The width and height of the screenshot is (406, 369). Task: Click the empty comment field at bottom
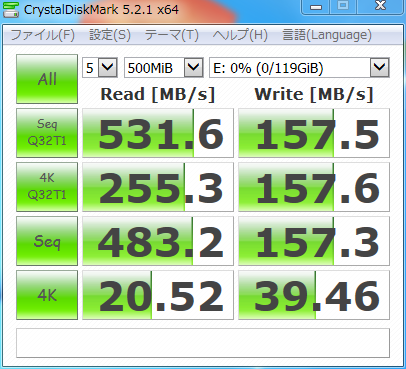(x=203, y=343)
